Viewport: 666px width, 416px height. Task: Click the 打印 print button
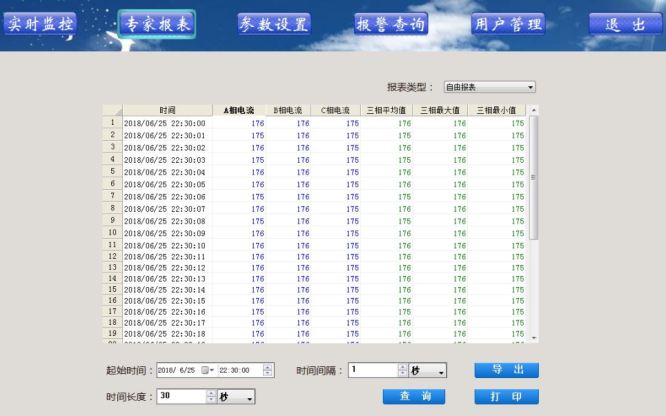[507, 397]
